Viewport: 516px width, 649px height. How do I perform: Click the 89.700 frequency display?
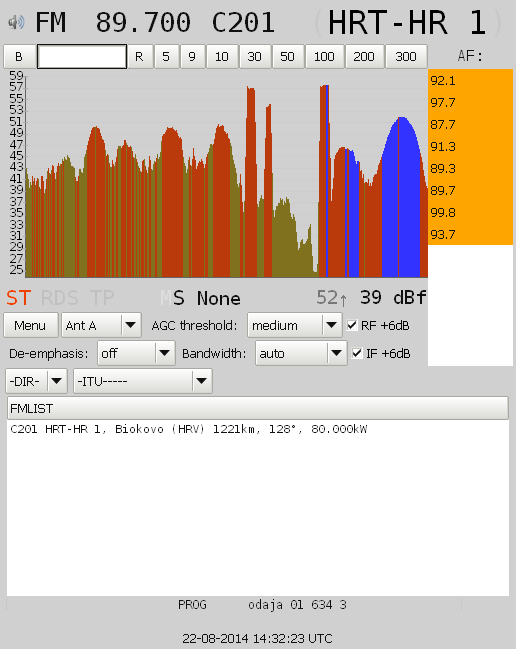click(143, 22)
